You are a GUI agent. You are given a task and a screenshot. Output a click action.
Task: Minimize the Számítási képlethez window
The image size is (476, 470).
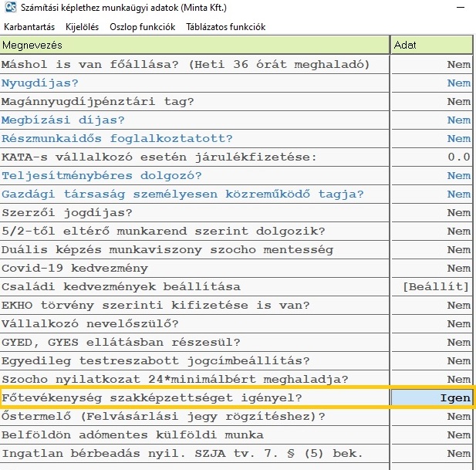461,8
